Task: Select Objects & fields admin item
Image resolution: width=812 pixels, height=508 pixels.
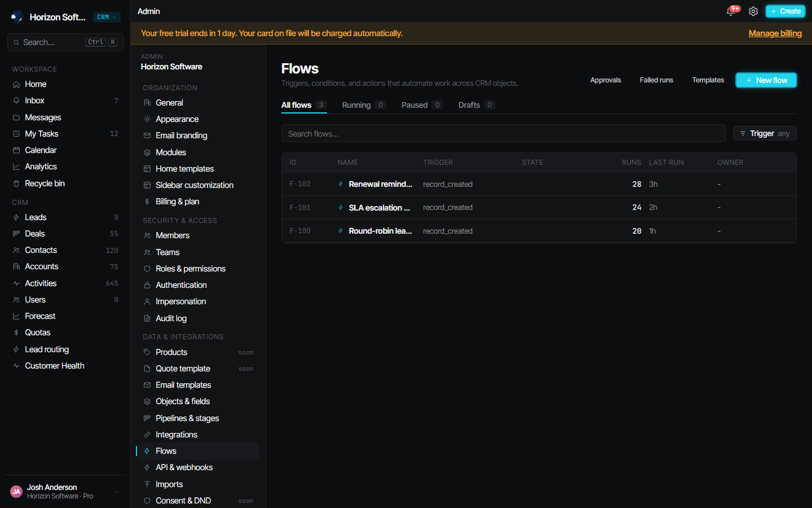Action: click(x=198, y=401)
